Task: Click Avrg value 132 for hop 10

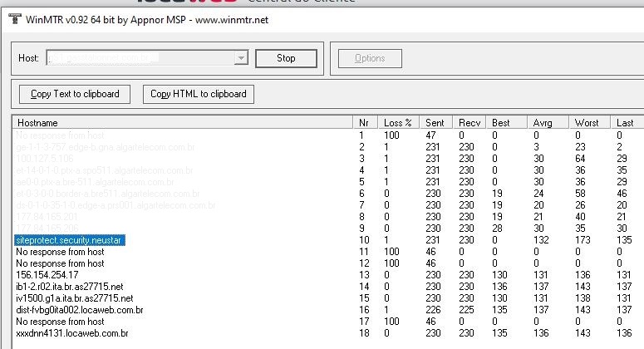Action: coord(541,240)
